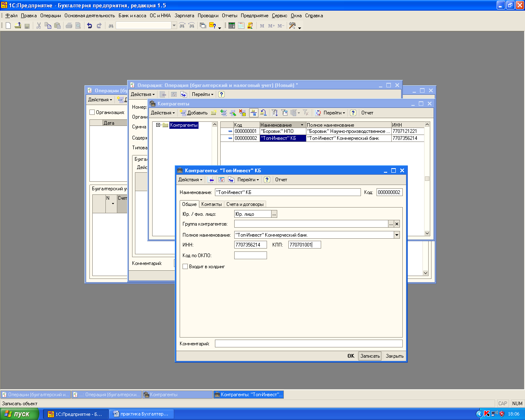
Task: Click the copy item icon in Контрагенты toolbar
Action: 224,113
